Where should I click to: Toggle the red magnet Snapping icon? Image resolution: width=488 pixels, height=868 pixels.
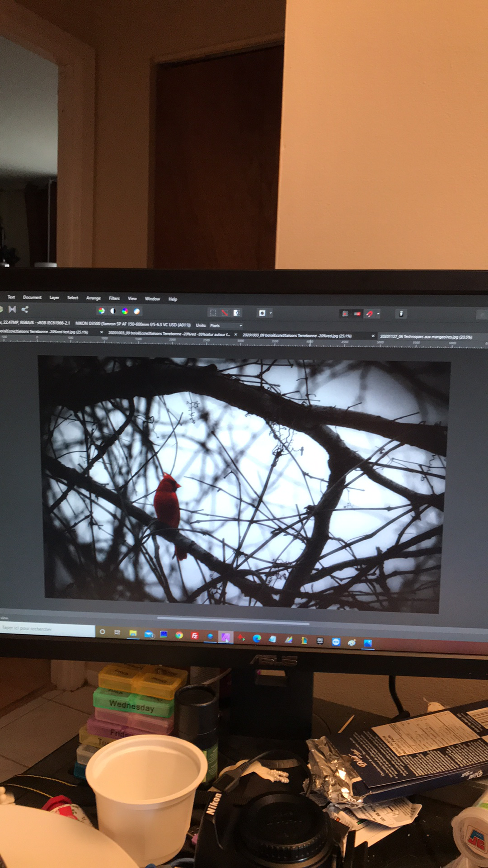coord(369,314)
